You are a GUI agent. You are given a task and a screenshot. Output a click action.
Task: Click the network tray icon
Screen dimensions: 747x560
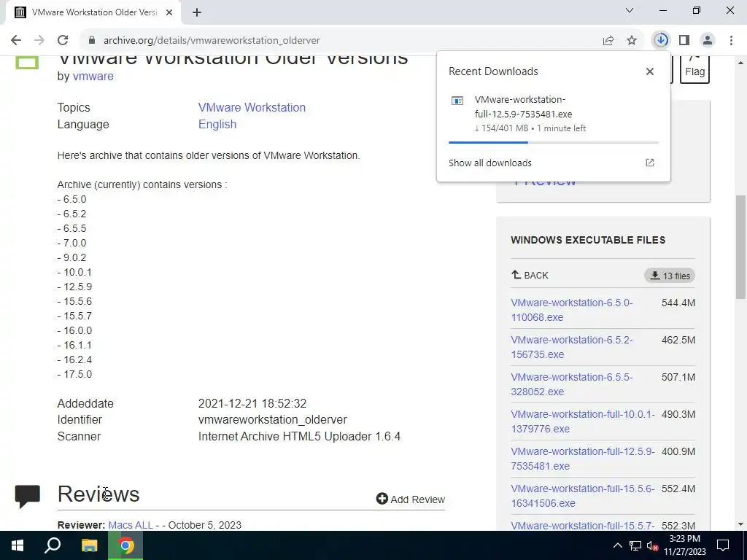(x=635, y=545)
